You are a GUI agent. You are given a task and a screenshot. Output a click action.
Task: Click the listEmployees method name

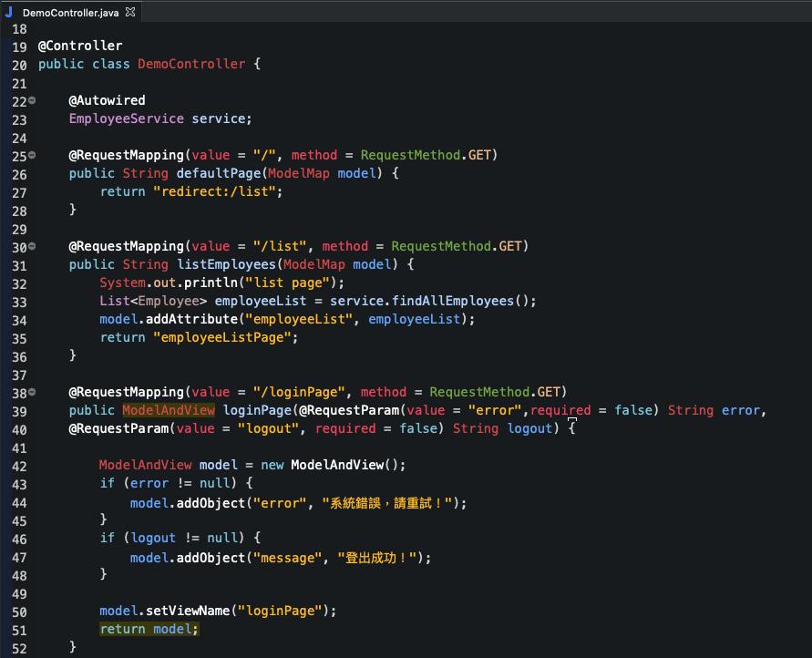pos(226,264)
